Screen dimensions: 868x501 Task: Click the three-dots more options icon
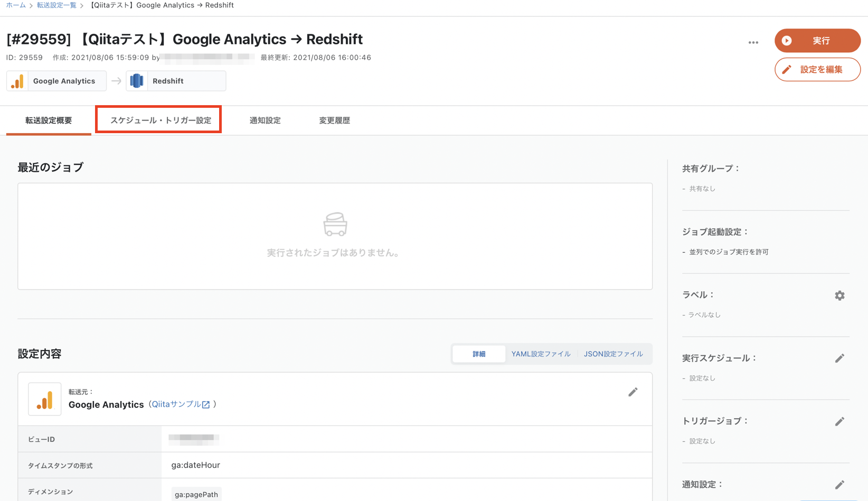point(753,42)
